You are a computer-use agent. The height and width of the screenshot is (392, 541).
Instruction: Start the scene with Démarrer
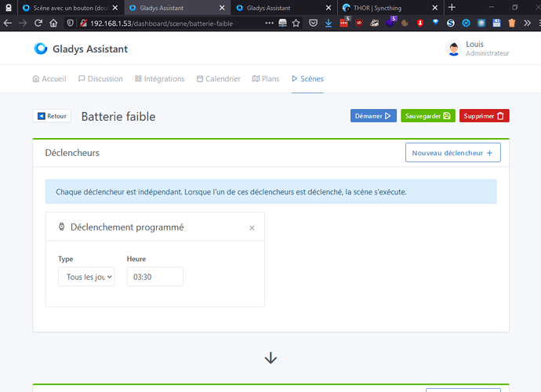click(373, 116)
